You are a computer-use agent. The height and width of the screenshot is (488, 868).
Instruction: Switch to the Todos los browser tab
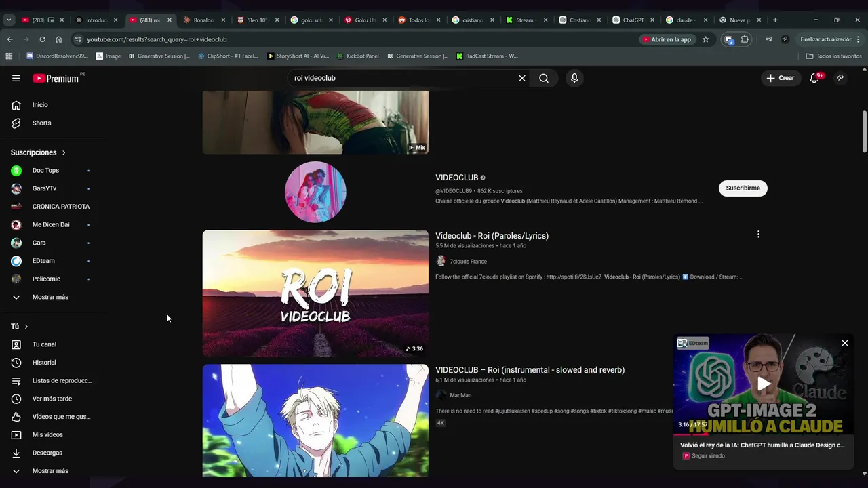click(418, 20)
